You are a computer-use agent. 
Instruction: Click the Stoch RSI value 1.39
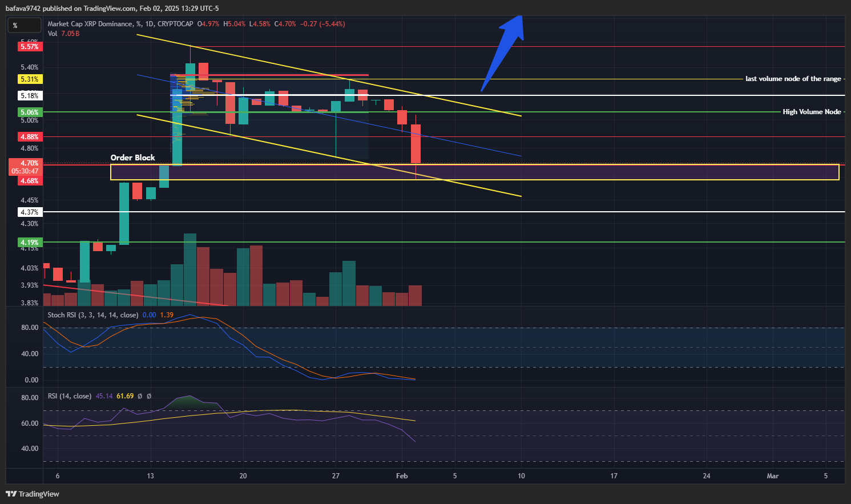coord(167,315)
